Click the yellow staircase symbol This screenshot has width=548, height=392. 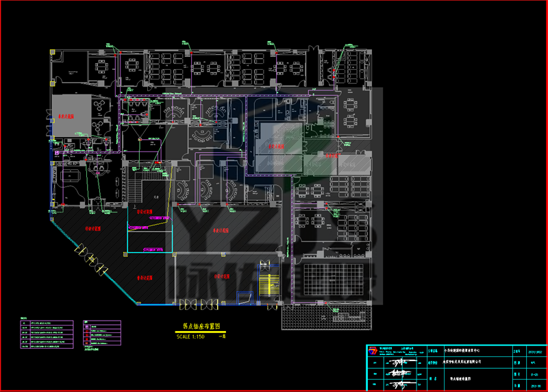(x=269, y=284)
